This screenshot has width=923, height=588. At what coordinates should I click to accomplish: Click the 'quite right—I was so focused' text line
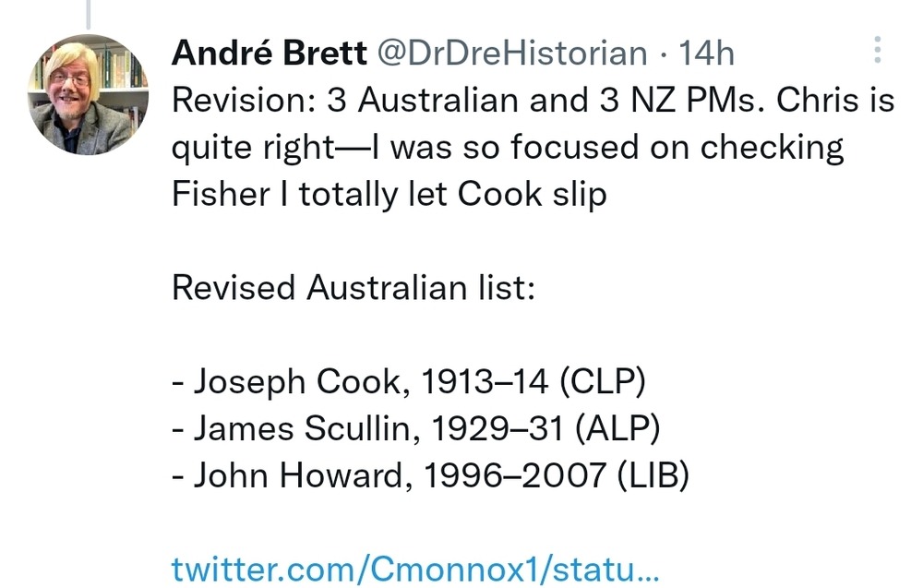[508, 148]
